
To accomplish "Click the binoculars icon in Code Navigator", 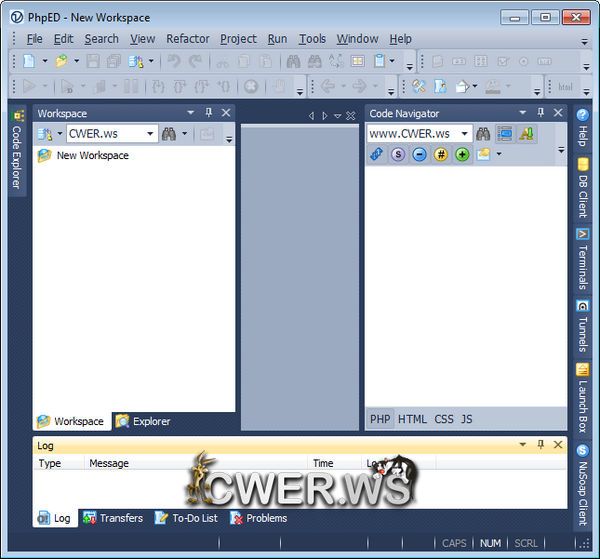I will click(483, 134).
